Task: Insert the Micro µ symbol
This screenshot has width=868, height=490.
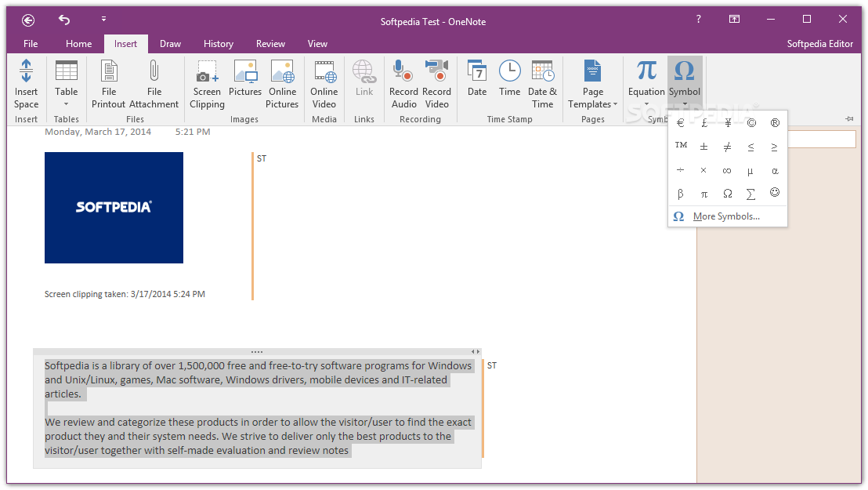Action: [751, 170]
